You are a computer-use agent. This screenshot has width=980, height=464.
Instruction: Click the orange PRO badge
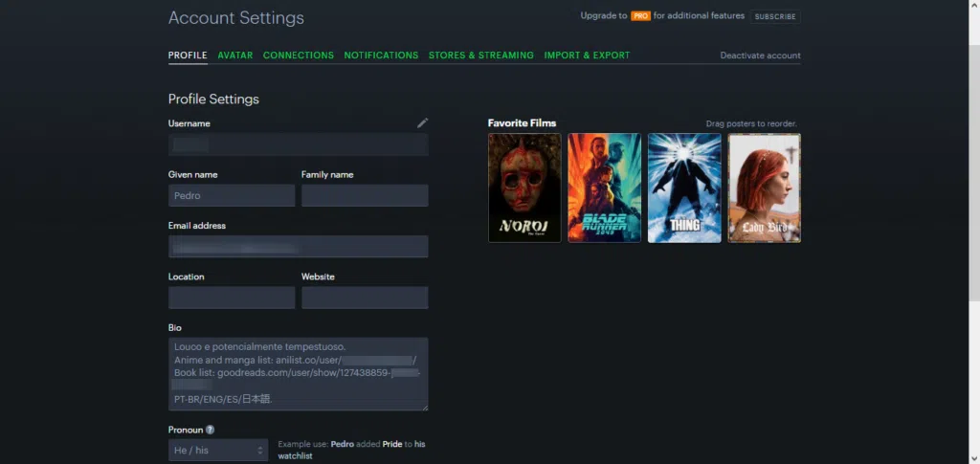point(640,16)
